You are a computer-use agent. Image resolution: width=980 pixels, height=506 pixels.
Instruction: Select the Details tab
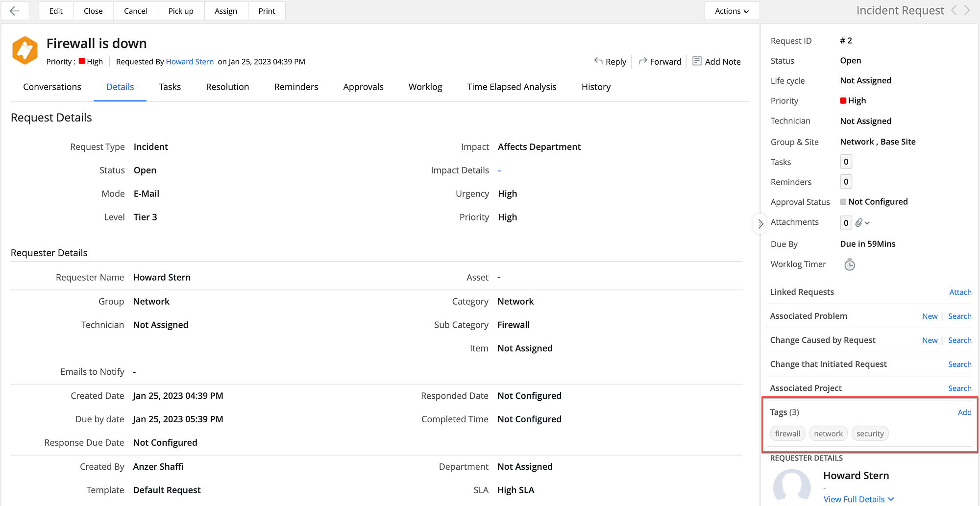click(120, 87)
